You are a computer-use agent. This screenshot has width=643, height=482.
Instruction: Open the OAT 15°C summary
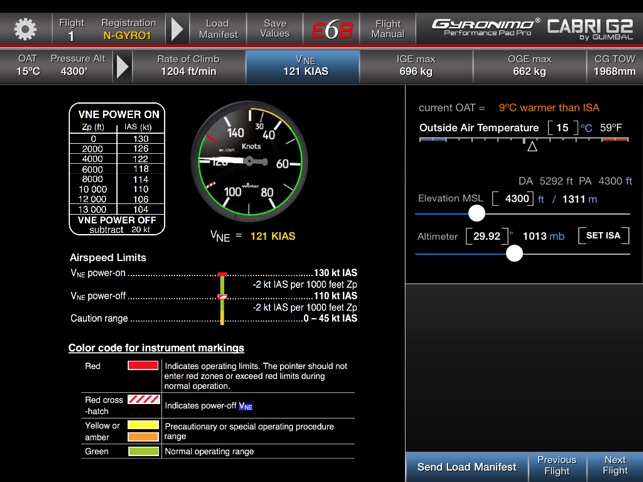click(x=28, y=65)
